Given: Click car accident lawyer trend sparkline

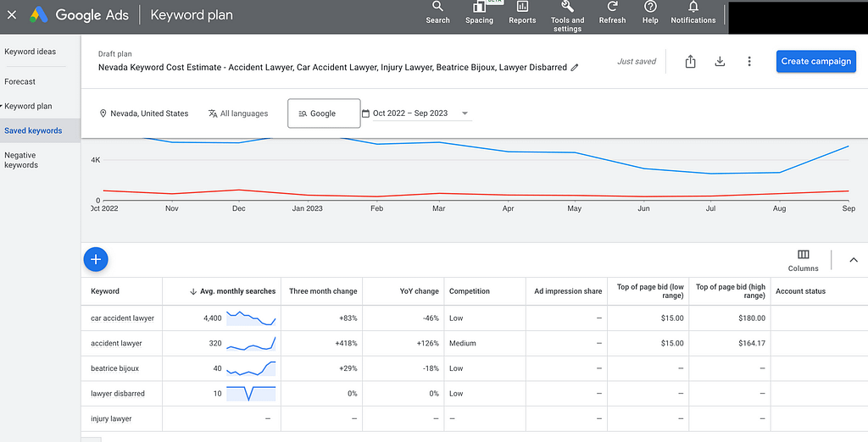Looking at the screenshot, I should (251, 318).
